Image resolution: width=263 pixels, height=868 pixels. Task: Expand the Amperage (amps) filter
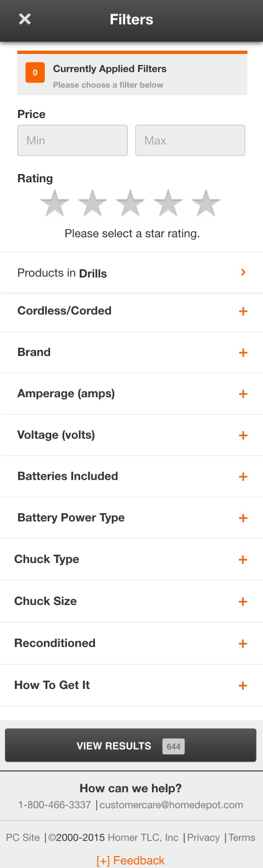(243, 394)
